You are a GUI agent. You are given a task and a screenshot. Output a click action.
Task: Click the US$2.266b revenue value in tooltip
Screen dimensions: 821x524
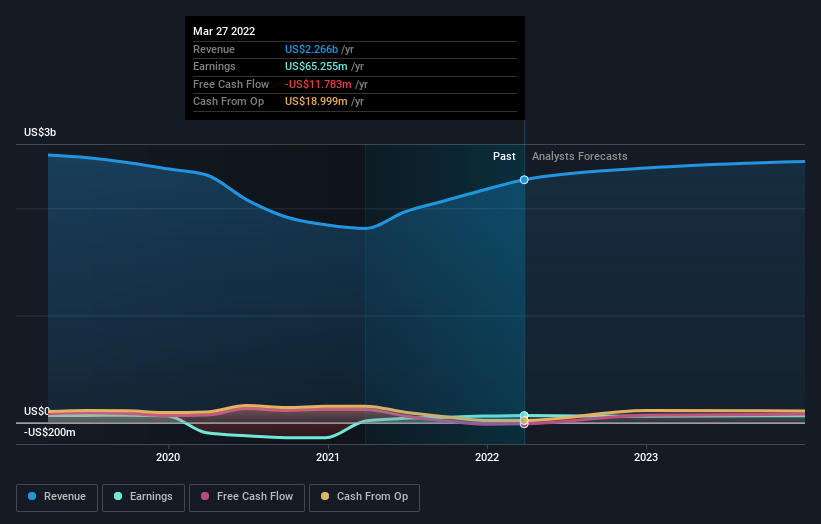pos(311,49)
